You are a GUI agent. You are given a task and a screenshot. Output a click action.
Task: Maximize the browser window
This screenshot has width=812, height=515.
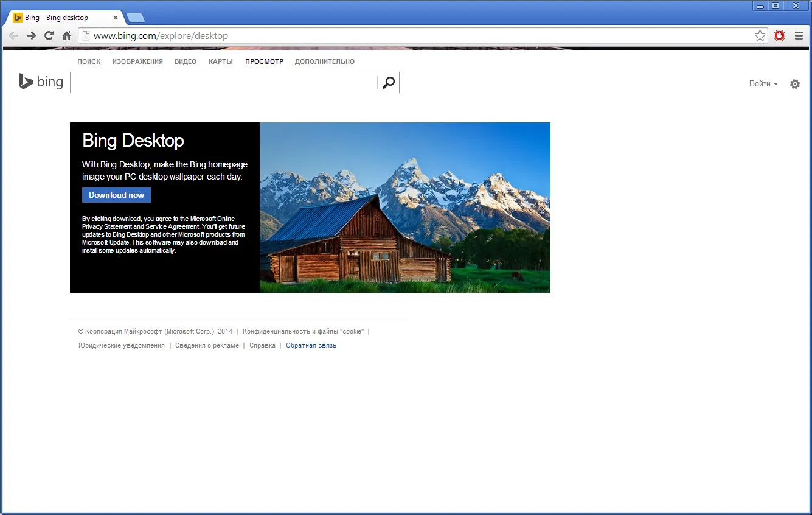click(x=776, y=5)
